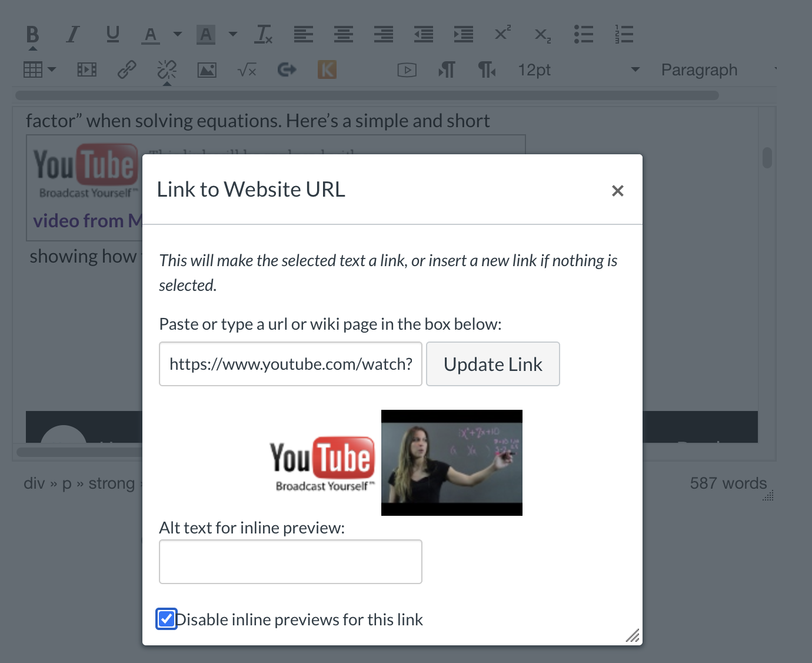Open text color dropdown arrow
The image size is (812, 663).
click(178, 34)
